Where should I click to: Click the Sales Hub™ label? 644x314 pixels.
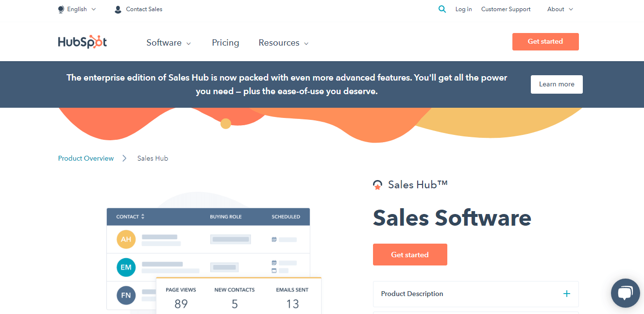[418, 184]
